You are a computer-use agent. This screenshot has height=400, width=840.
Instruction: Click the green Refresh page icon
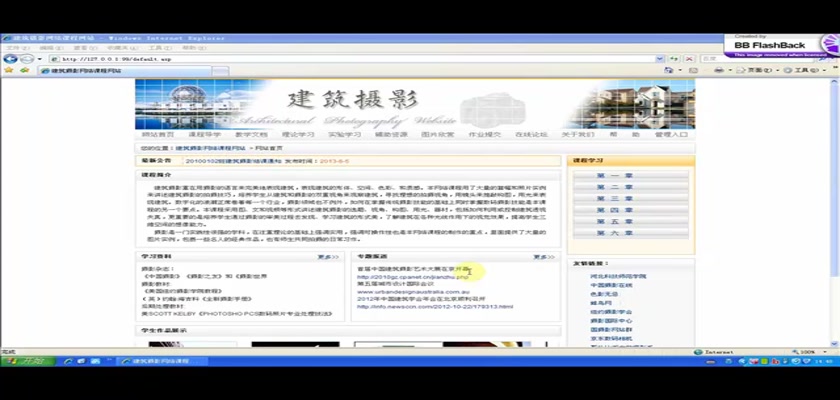[x=674, y=59]
